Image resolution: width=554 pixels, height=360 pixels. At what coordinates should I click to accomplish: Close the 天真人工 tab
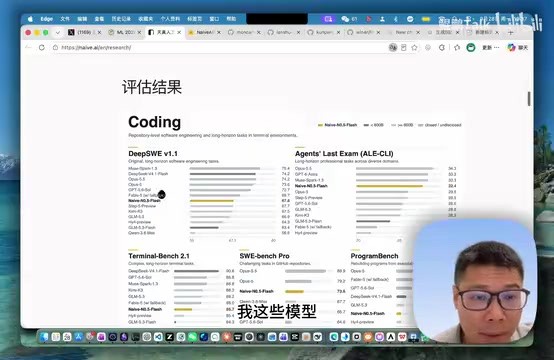coord(179,32)
